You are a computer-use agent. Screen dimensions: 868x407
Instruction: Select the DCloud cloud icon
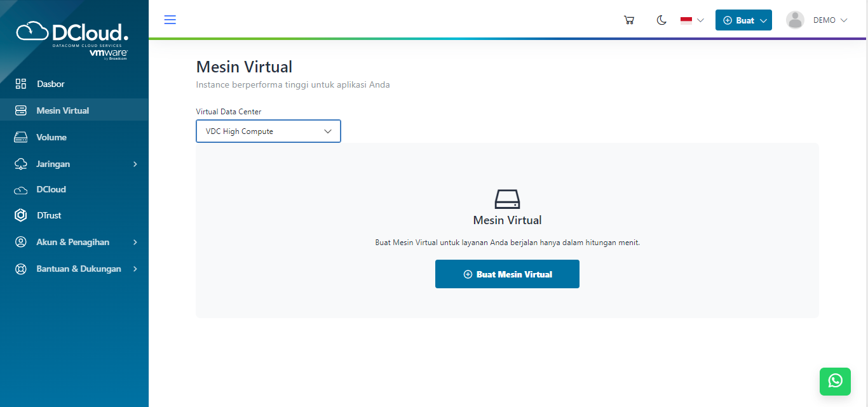tap(20, 189)
